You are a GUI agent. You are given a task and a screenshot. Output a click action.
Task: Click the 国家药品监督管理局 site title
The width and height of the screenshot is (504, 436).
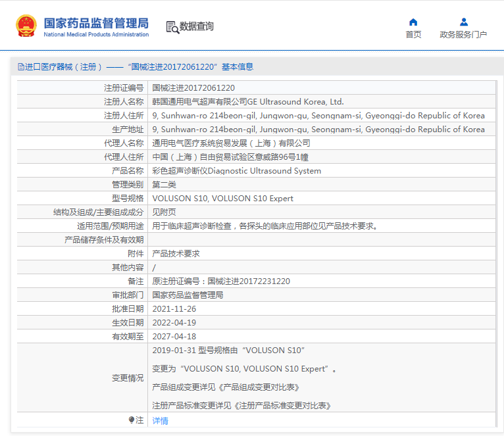pyautogui.click(x=96, y=22)
